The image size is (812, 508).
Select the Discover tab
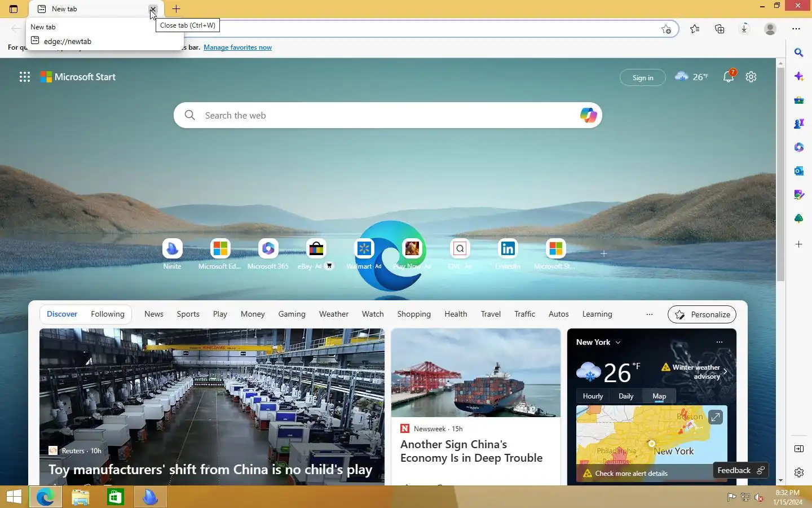(62, 314)
